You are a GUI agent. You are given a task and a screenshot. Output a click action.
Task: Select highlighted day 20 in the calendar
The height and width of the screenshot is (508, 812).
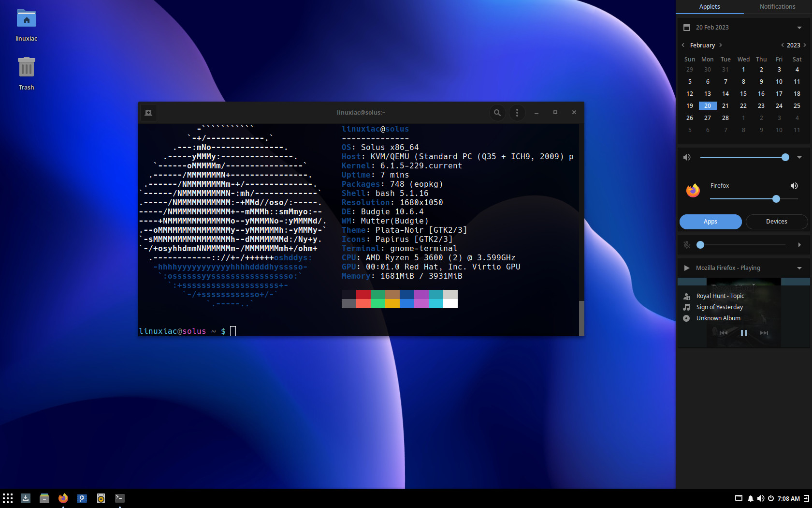coord(708,106)
